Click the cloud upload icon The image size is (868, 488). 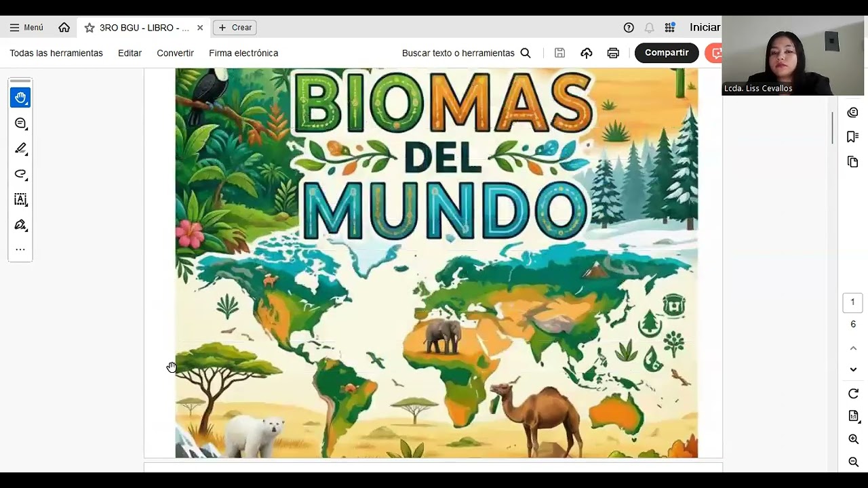587,53
